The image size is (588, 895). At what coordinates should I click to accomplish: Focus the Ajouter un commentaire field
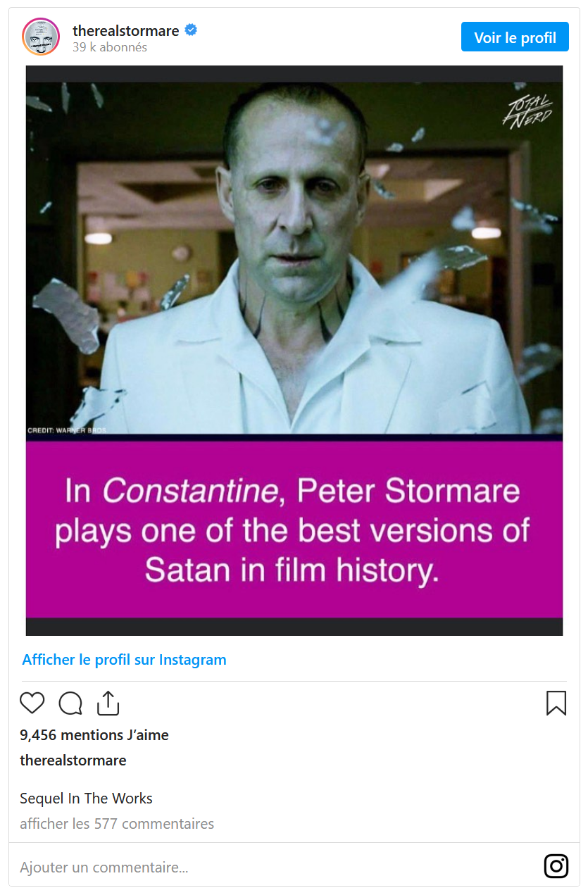(x=275, y=867)
